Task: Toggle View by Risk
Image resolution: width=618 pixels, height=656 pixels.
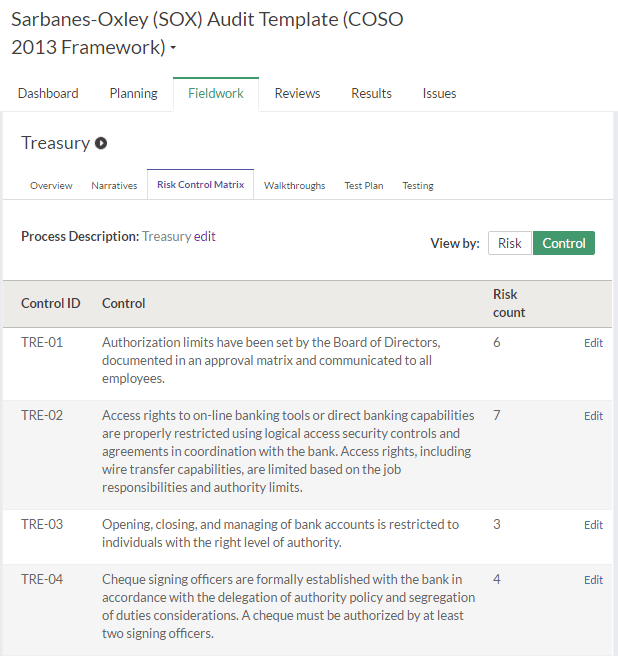Action: [x=510, y=243]
